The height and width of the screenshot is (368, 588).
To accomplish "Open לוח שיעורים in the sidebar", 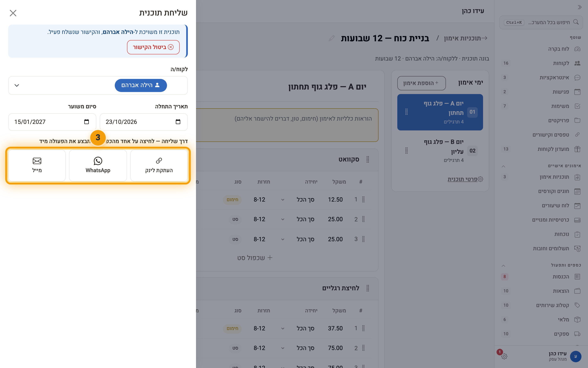I will [541, 206].
